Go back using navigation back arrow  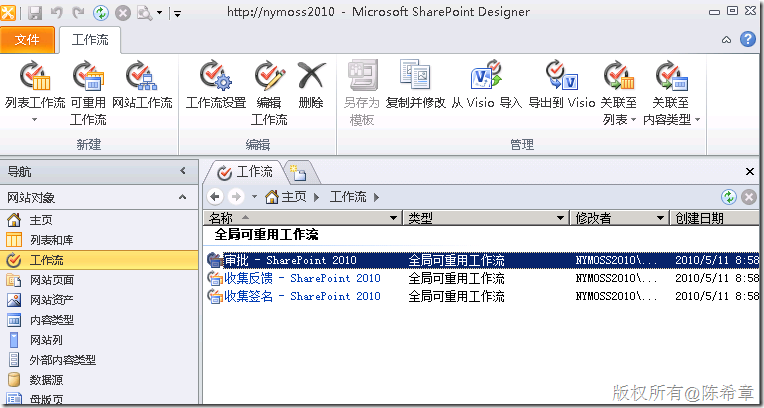(x=215, y=197)
